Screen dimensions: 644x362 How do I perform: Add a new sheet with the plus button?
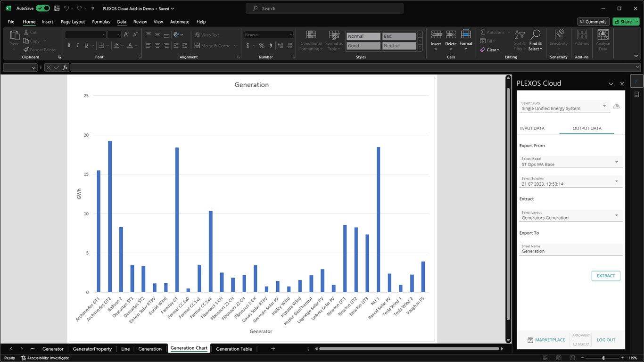[x=273, y=349]
